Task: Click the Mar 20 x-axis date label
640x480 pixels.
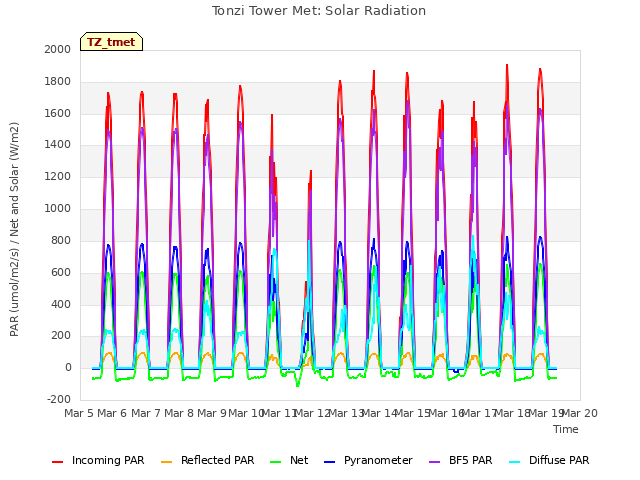Action: tap(580, 413)
